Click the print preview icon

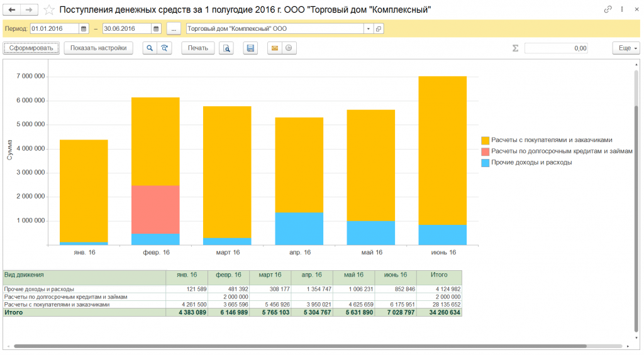(226, 48)
